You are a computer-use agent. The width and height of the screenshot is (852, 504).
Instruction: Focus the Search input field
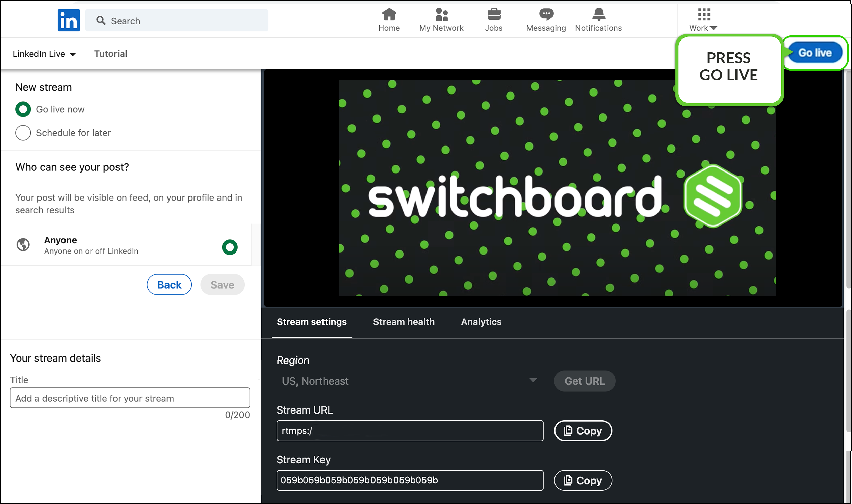pos(177,20)
